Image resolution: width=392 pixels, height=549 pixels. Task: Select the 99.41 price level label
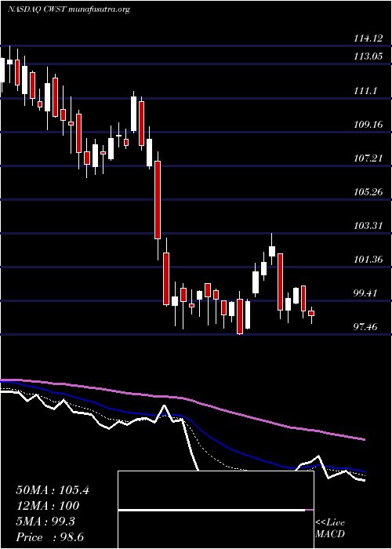click(x=365, y=293)
